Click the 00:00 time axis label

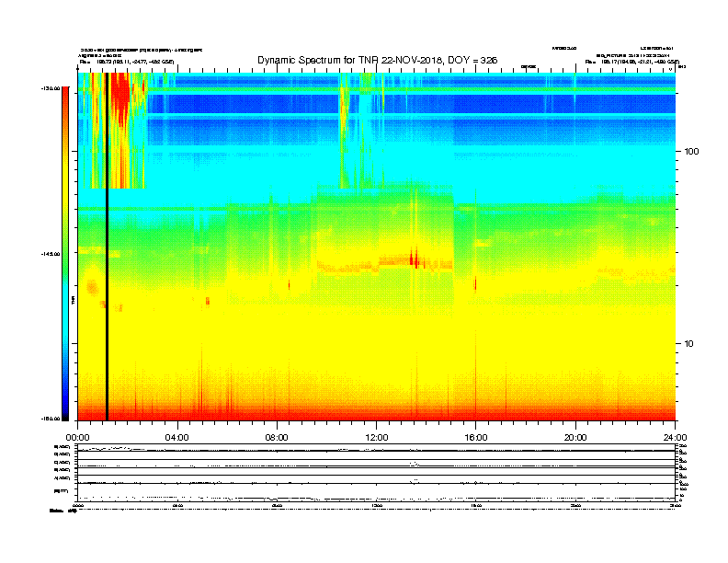(x=77, y=438)
